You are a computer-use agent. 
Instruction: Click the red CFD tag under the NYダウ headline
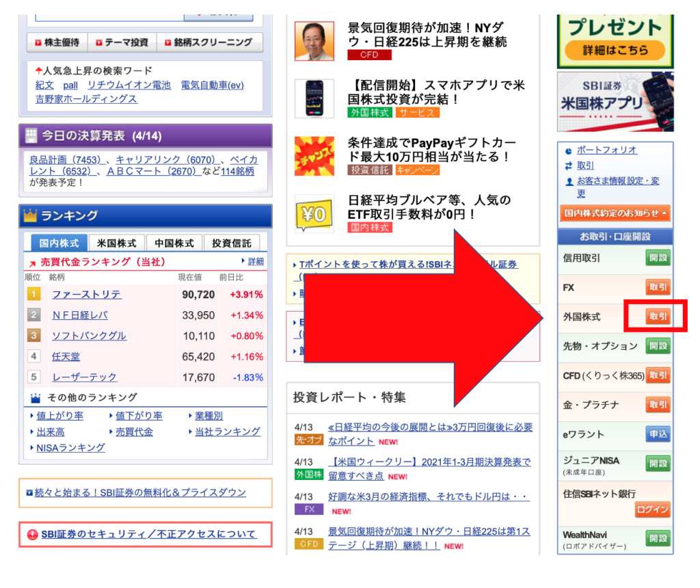click(370, 55)
